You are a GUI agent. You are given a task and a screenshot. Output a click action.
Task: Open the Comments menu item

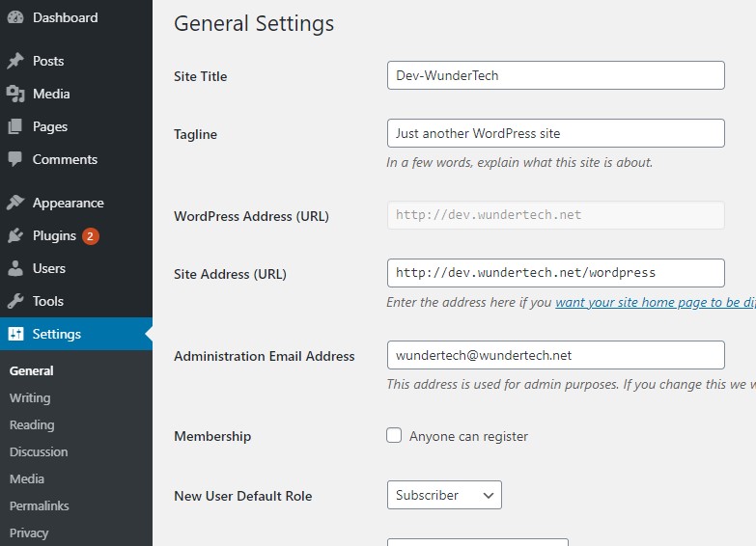pyautogui.click(x=65, y=159)
